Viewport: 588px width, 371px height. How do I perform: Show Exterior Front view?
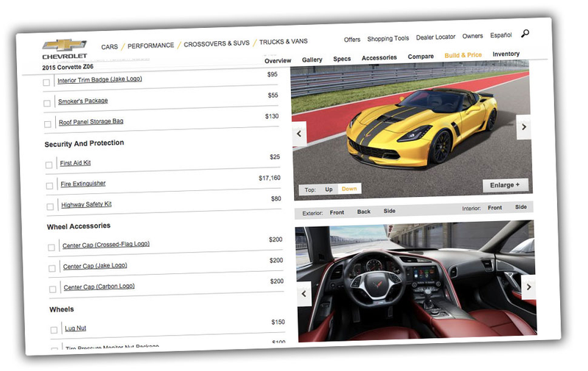point(337,212)
